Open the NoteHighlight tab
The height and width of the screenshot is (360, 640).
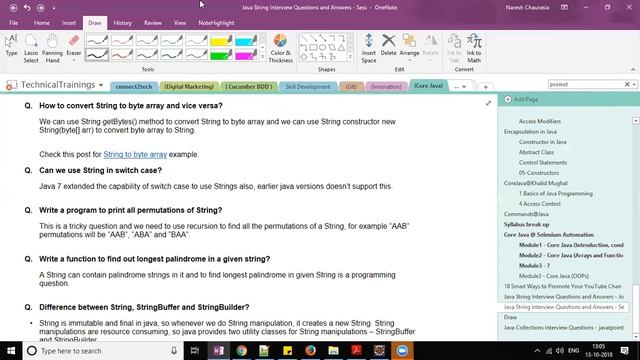[216, 23]
